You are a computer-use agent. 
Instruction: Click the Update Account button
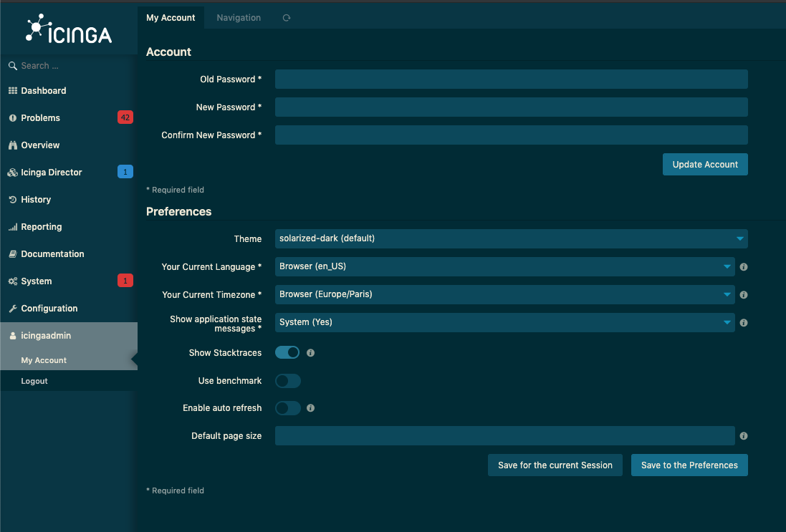(x=705, y=164)
